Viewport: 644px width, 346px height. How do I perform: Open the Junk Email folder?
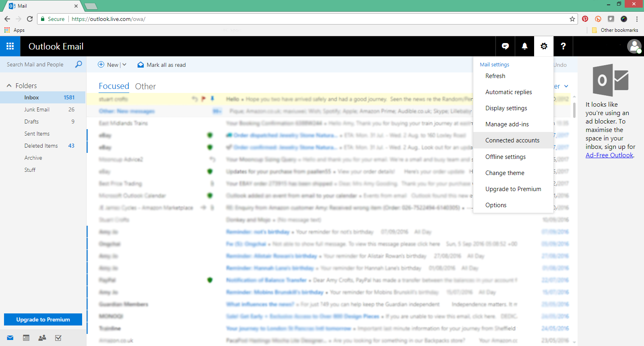pyautogui.click(x=37, y=109)
